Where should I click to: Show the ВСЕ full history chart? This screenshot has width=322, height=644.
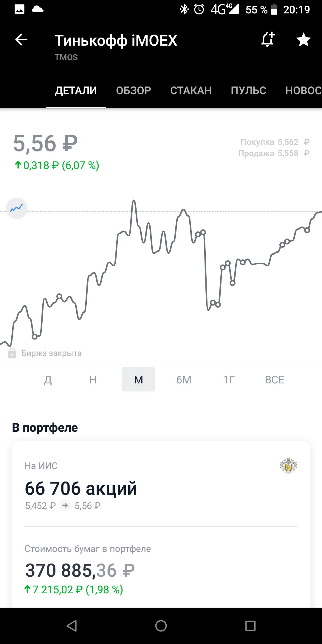coord(274,380)
